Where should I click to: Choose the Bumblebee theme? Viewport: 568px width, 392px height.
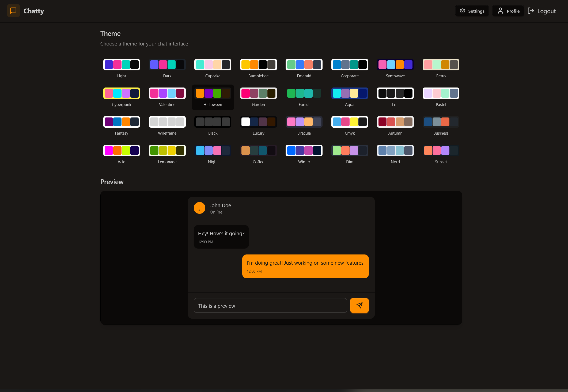coord(259,68)
